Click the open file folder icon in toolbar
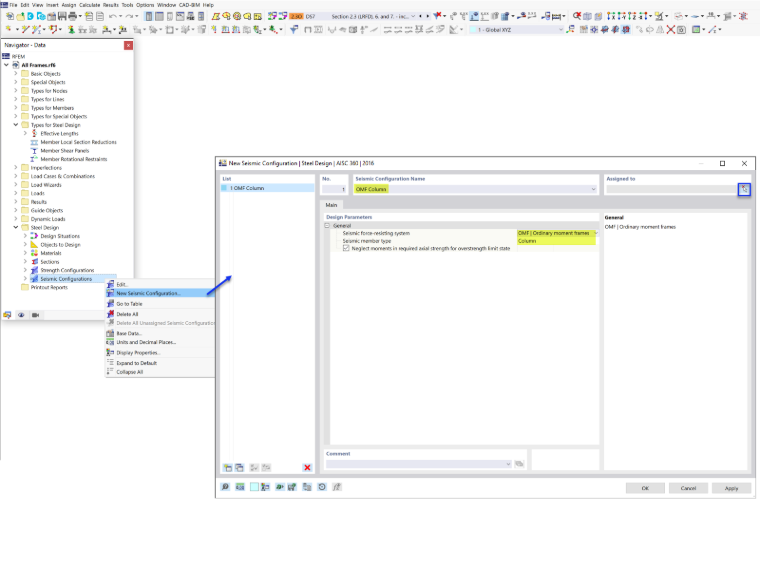 tap(20, 16)
